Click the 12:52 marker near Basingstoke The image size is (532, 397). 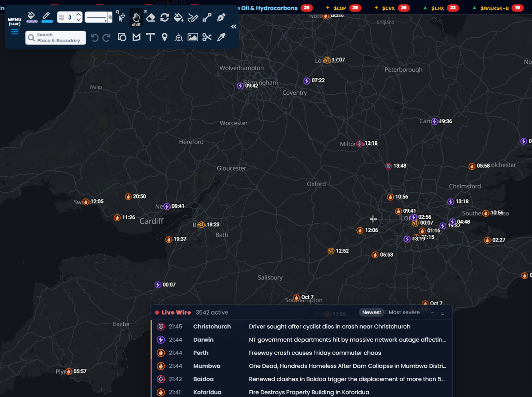331,251
